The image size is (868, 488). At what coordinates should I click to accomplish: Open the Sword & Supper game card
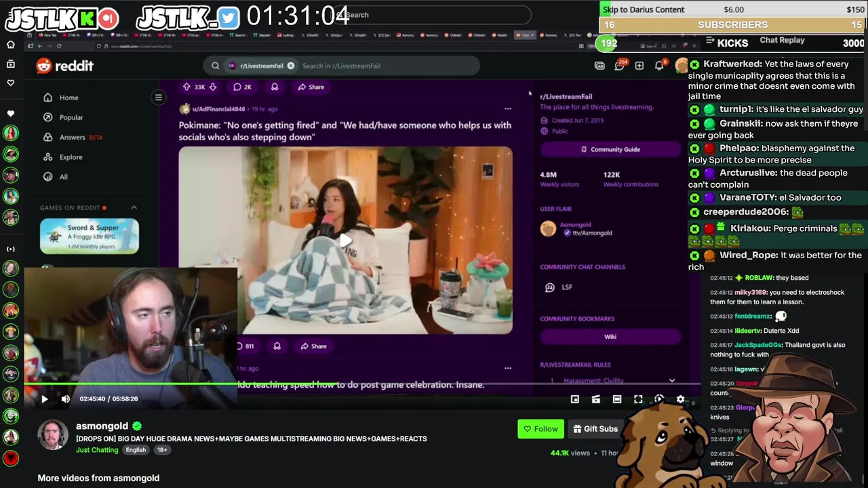(89, 237)
